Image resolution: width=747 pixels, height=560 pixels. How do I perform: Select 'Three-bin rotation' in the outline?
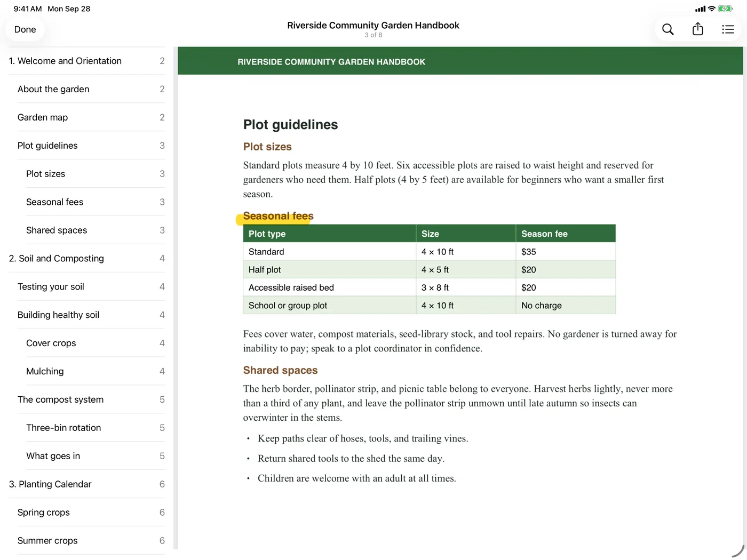[95, 428]
